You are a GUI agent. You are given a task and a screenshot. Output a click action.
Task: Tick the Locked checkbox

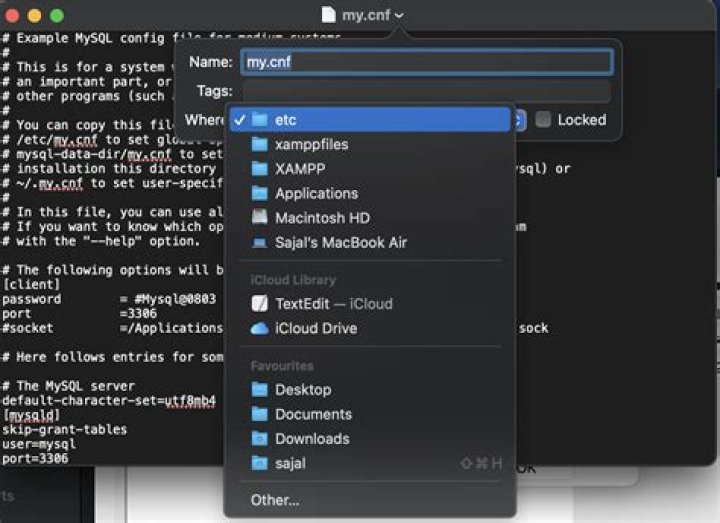pos(543,120)
